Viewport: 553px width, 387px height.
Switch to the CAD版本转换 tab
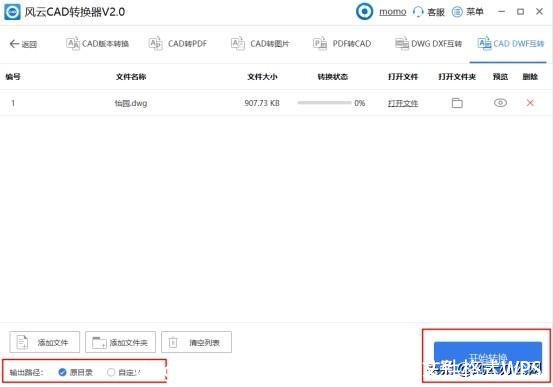tap(97, 44)
